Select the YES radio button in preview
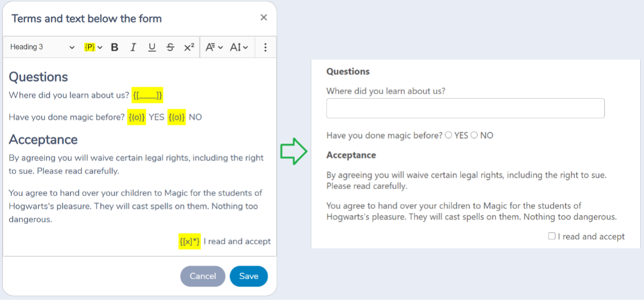The height and width of the screenshot is (301, 644). (x=448, y=135)
